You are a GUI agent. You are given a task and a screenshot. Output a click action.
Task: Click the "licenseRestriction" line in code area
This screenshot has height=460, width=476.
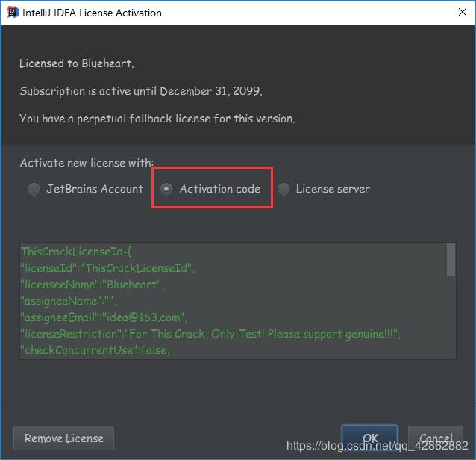[210, 334]
